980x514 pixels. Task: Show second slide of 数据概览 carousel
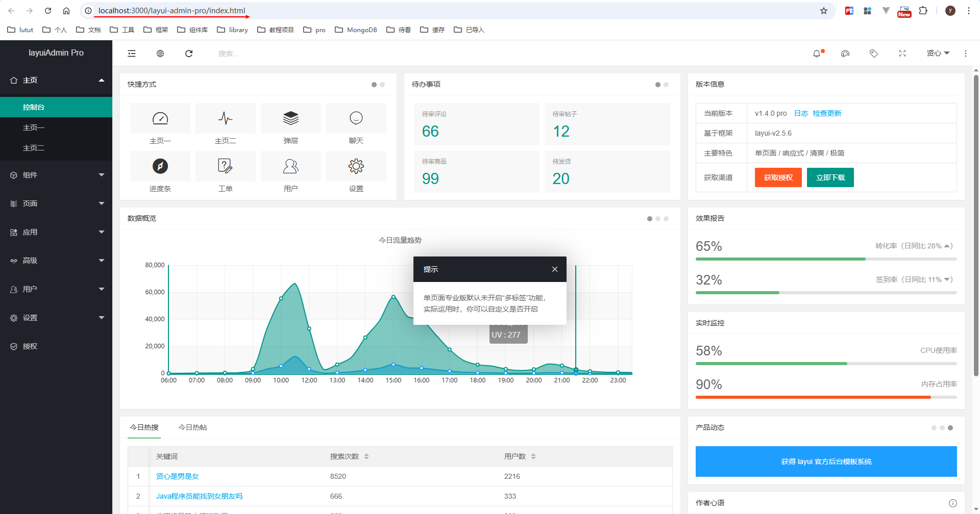(x=657, y=218)
